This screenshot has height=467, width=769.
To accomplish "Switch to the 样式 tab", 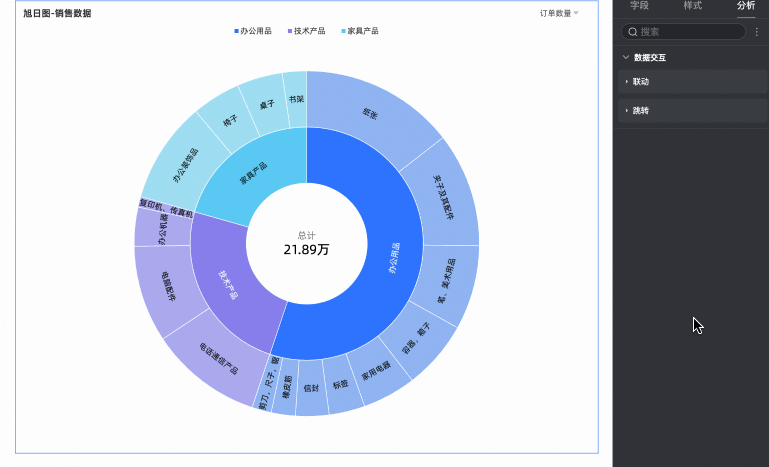I will (x=692, y=5).
